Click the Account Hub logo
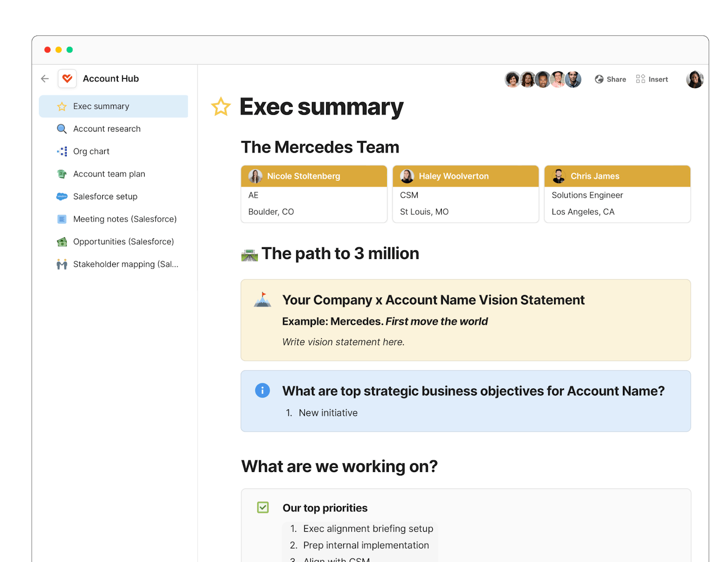 pyautogui.click(x=67, y=78)
